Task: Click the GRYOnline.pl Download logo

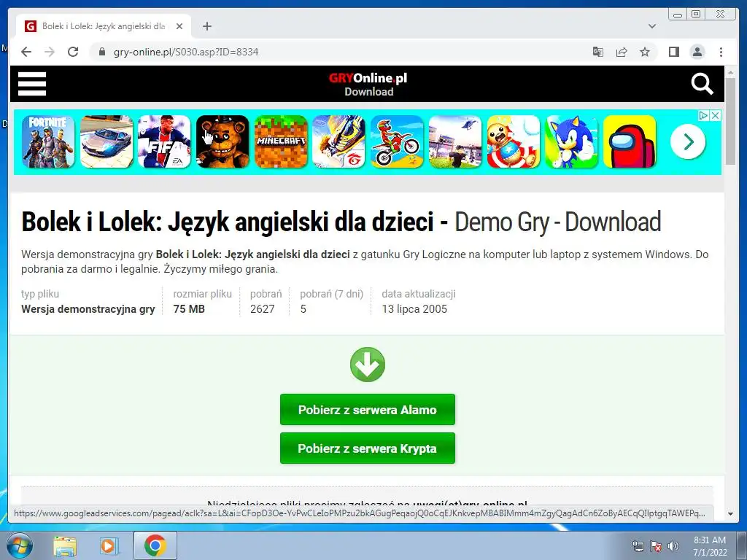Action: point(368,85)
